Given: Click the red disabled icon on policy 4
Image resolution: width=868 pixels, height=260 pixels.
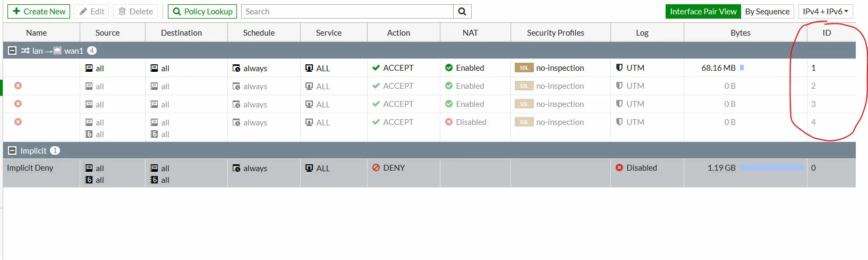Looking at the screenshot, I should [x=18, y=122].
